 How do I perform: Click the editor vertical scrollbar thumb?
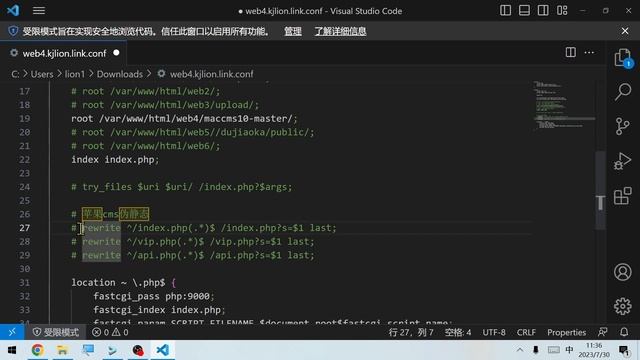[x=600, y=190]
